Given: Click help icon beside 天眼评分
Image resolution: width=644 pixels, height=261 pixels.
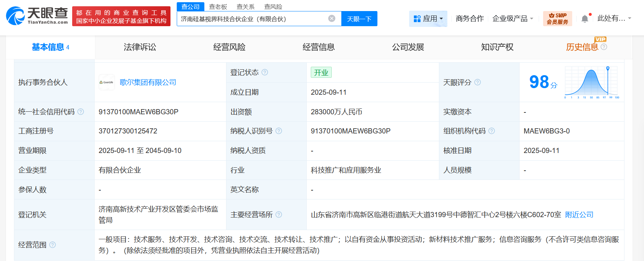Looking at the screenshot, I should click(x=478, y=82).
